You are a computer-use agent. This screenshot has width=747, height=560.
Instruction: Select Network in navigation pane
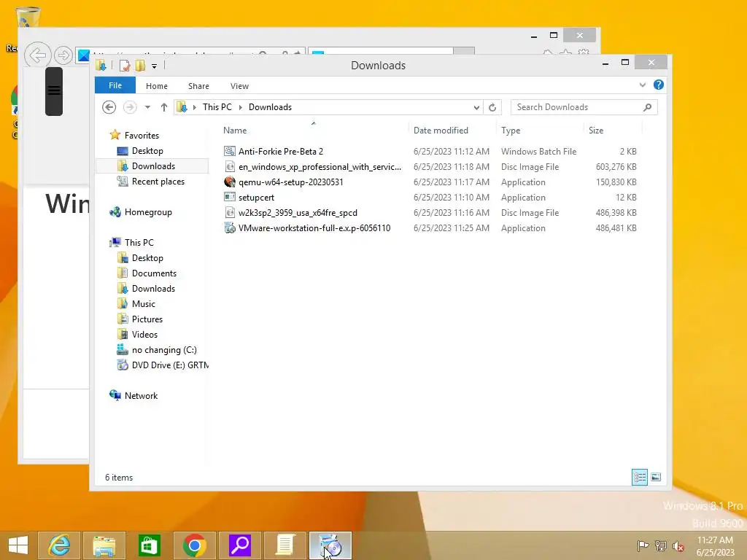(141, 396)
